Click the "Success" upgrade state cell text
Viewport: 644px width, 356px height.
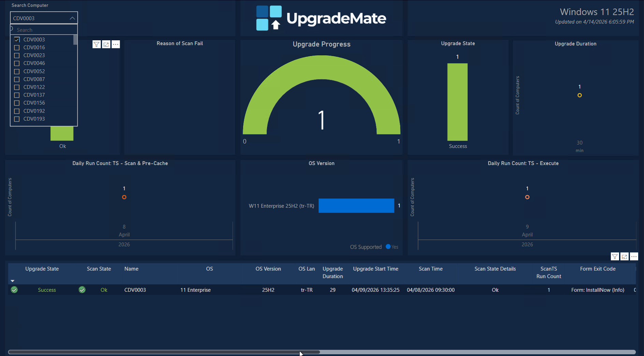click(47, 290)
